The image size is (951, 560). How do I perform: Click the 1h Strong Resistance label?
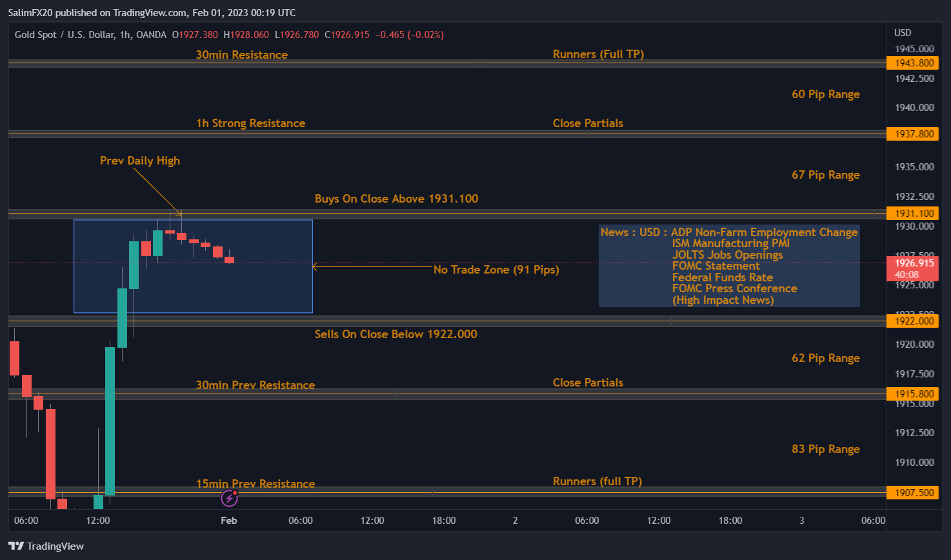251,123
